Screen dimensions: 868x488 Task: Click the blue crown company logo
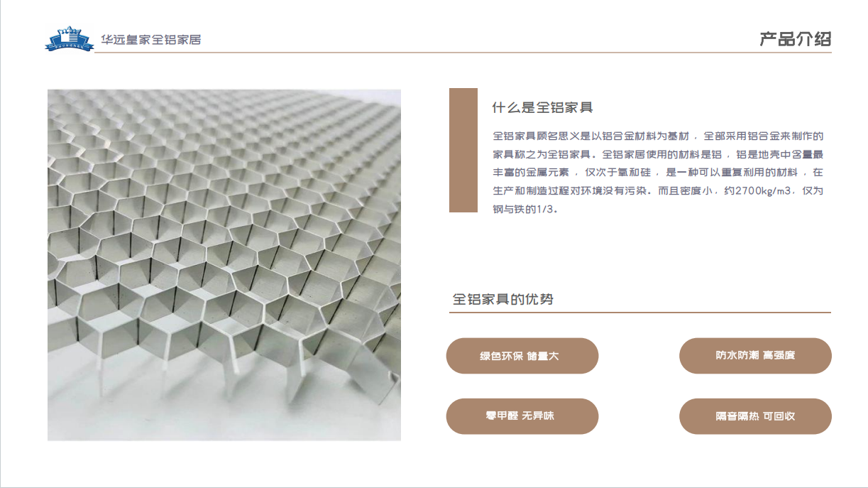[x=69, y=38]
